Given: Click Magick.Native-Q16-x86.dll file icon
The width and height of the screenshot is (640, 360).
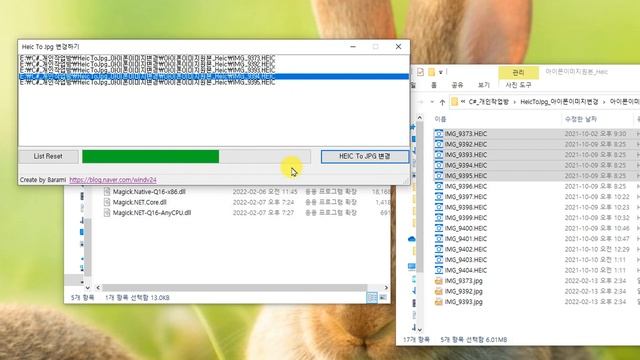Looking at the screenshot, I should tap(107, 192).
